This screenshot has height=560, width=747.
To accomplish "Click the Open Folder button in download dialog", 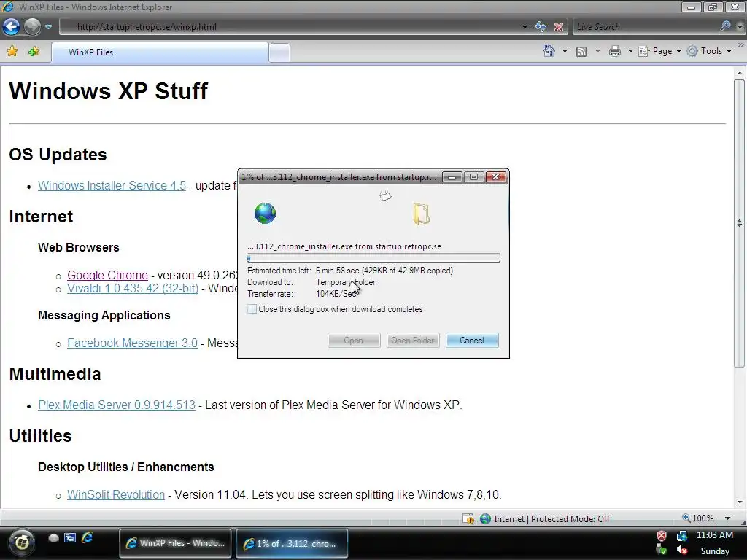I will [x=413, y=340].
